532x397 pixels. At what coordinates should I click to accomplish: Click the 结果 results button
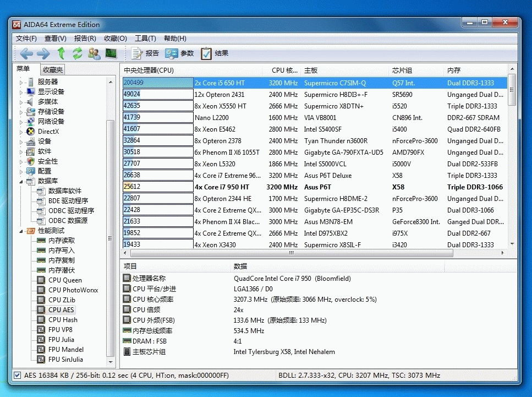click(215, 53)
